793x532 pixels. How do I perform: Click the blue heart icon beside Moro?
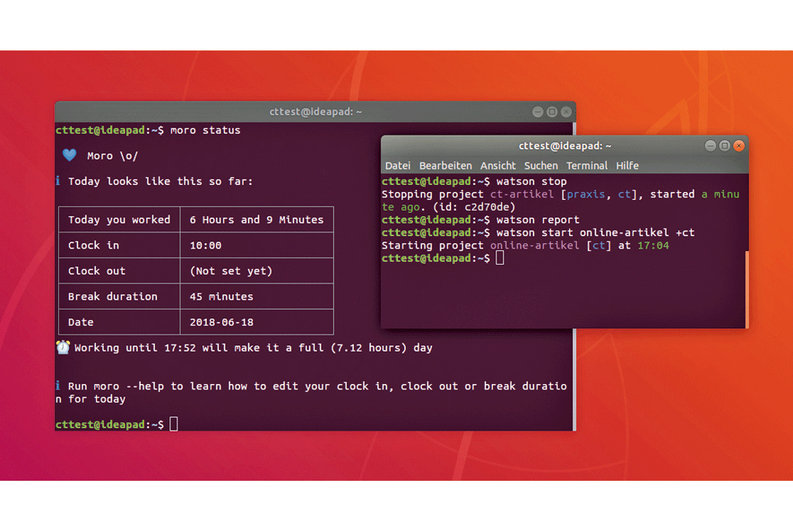click(x=69, y=155)
